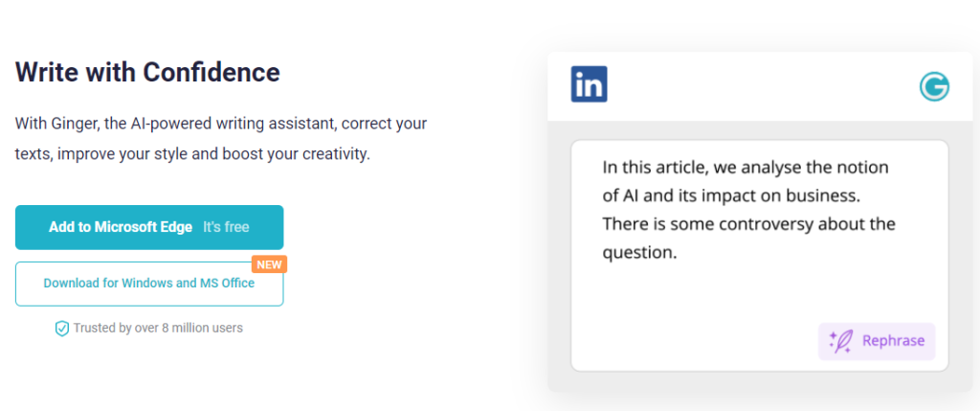
Task: Open Download for Windows and MS Office
Action: (148, 284)
